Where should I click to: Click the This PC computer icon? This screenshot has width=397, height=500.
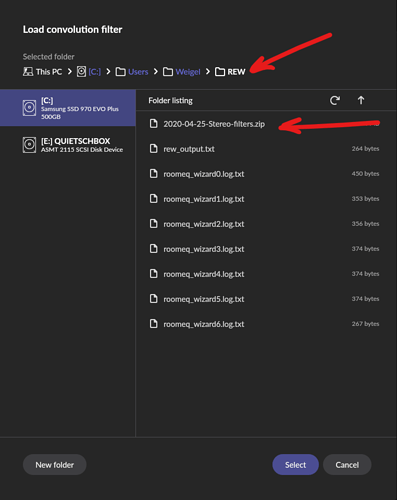pos(28,71)
